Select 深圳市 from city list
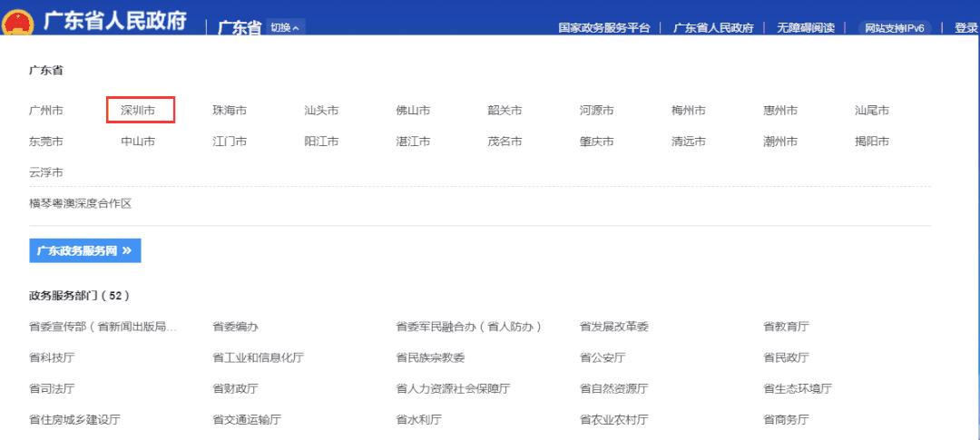This screenshot has width=980, height=440. [138, 111]
